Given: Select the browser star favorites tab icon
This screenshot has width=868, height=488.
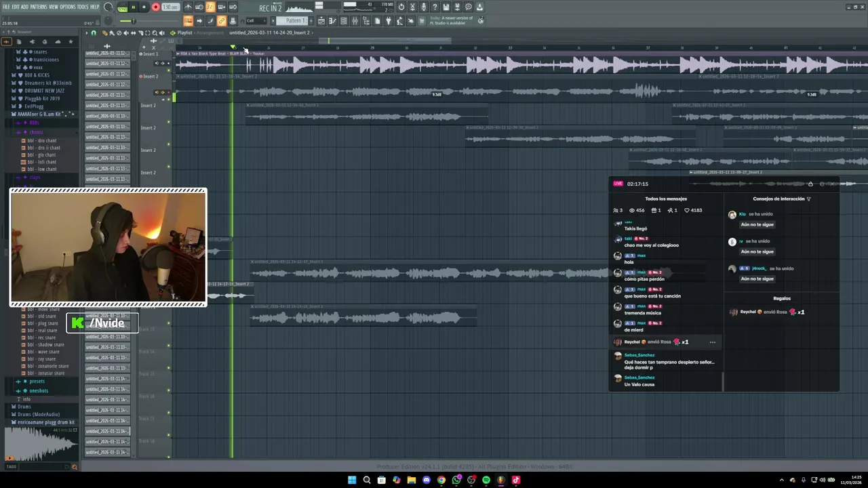Looking at the screenshot, I should pyautogui.click(x=71, y=41).
